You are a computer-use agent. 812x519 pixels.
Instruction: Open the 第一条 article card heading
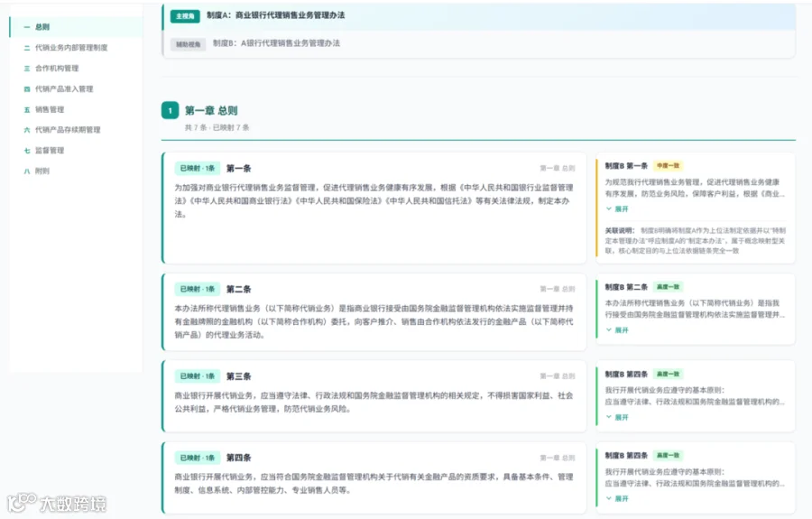239,169
